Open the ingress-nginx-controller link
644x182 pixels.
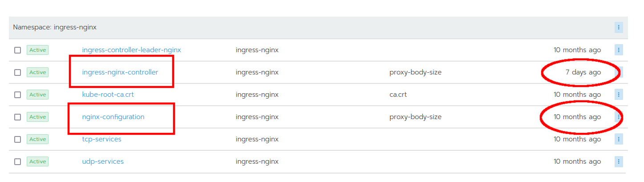click(120, 72)
